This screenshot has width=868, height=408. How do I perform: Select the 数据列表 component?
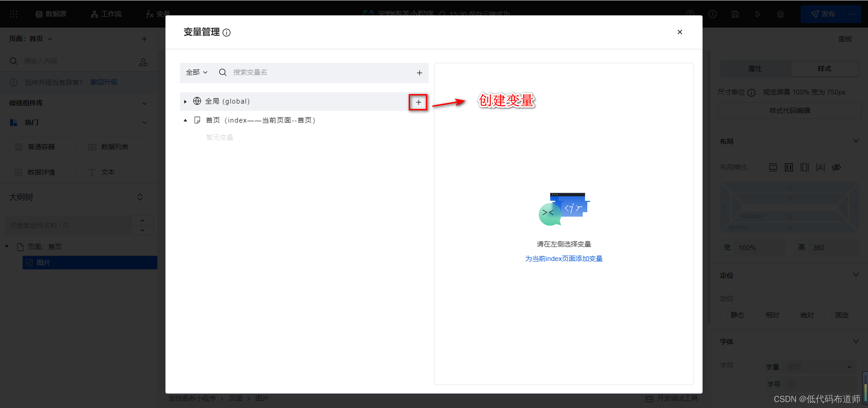click(116, 147)
